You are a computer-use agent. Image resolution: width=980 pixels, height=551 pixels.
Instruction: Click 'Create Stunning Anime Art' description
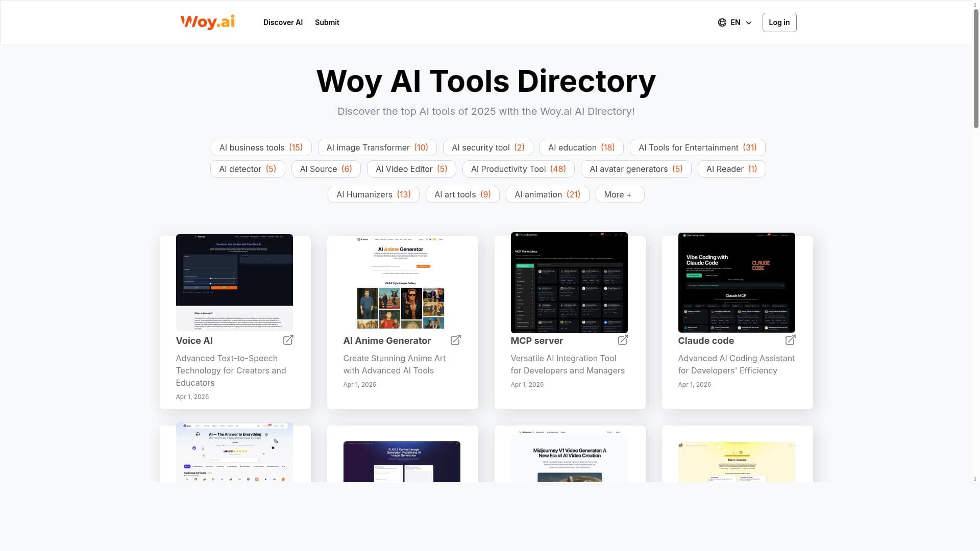pos(394,364)
